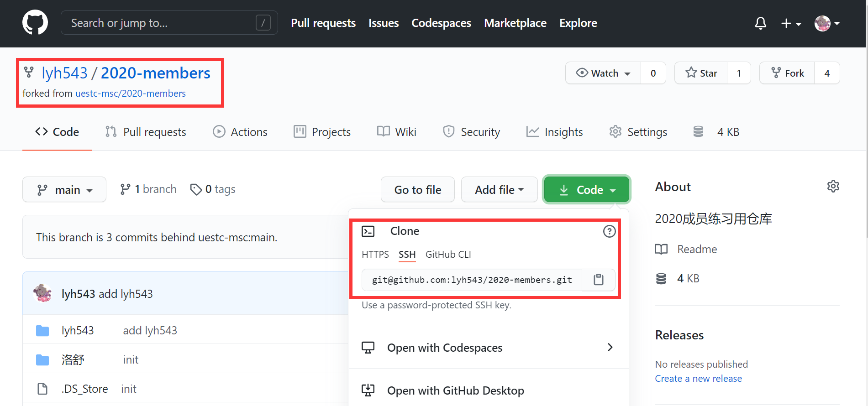The height and width of the screenshot is (406, 868).
Task: Open the notifications bell
Action: tap(760, 23)
